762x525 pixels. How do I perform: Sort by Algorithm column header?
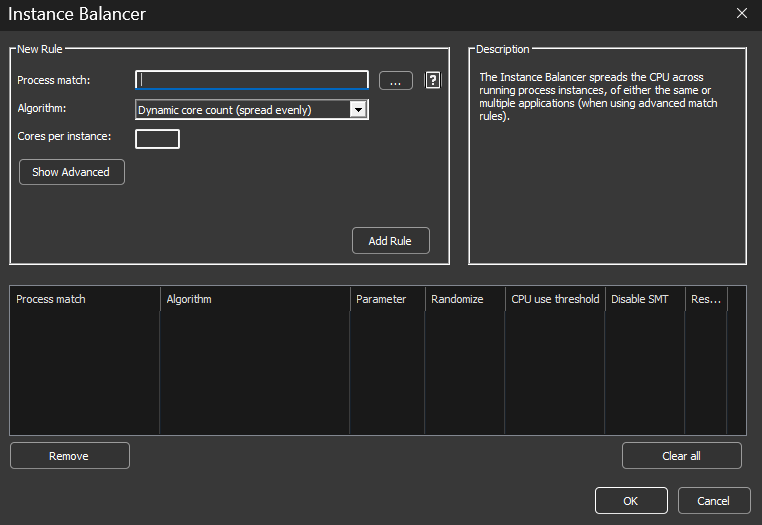pyautogui.click(x=255, y=299)
